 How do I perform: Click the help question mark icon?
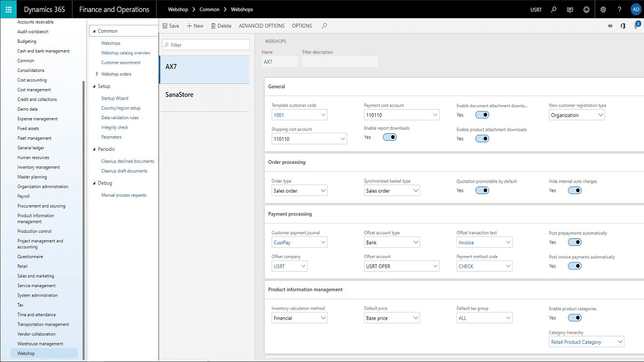pyautogui.click(x=620, y=9)
